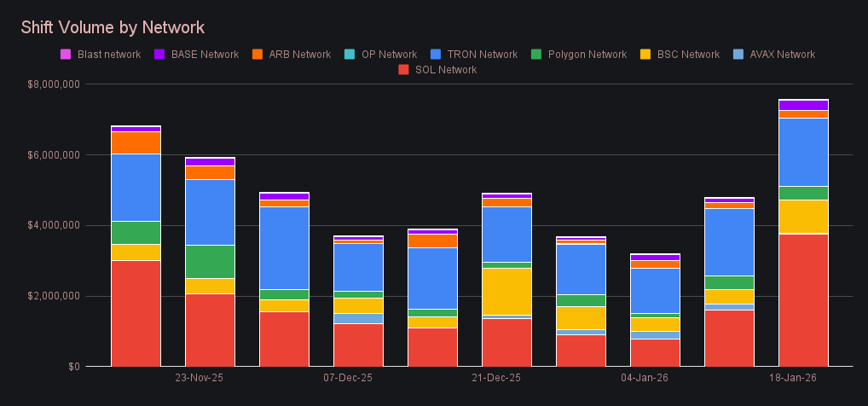Select the 04-Jan-26 x-axis date label

click(645, 377)
